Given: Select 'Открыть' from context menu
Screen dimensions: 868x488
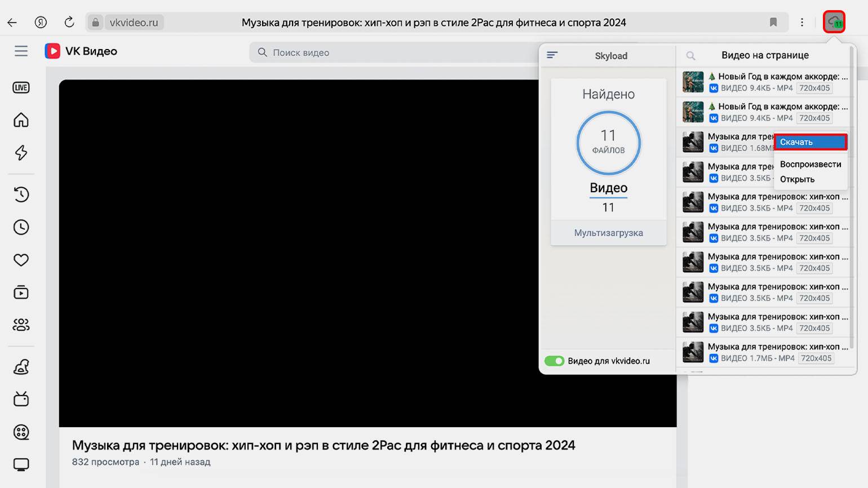Looking at the screenshot, I should coord(797,179).
